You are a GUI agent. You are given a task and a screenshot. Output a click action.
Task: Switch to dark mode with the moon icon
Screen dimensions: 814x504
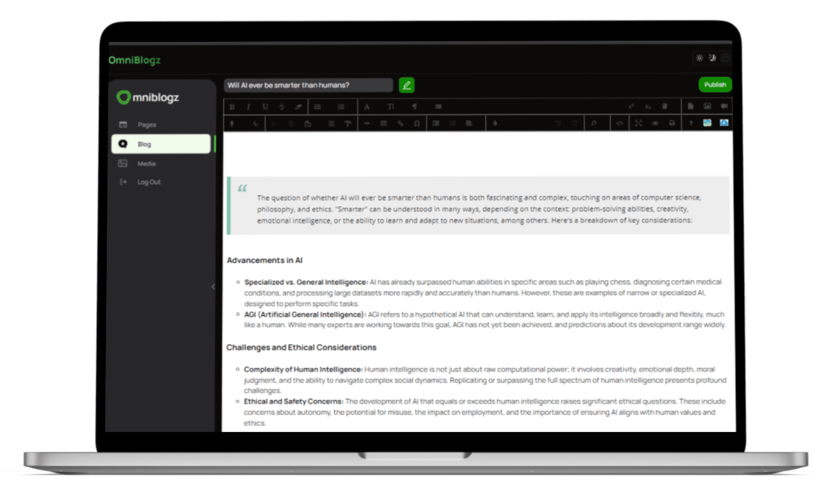(712, 58)
